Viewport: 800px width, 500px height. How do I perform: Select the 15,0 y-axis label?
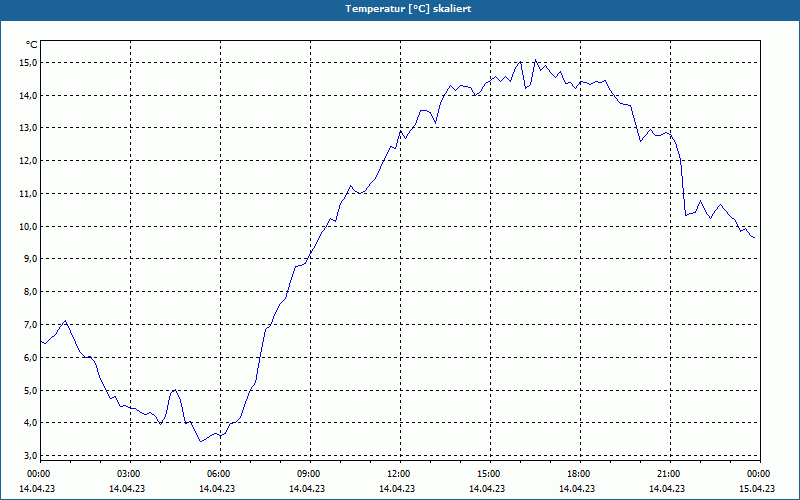[29, 63]
